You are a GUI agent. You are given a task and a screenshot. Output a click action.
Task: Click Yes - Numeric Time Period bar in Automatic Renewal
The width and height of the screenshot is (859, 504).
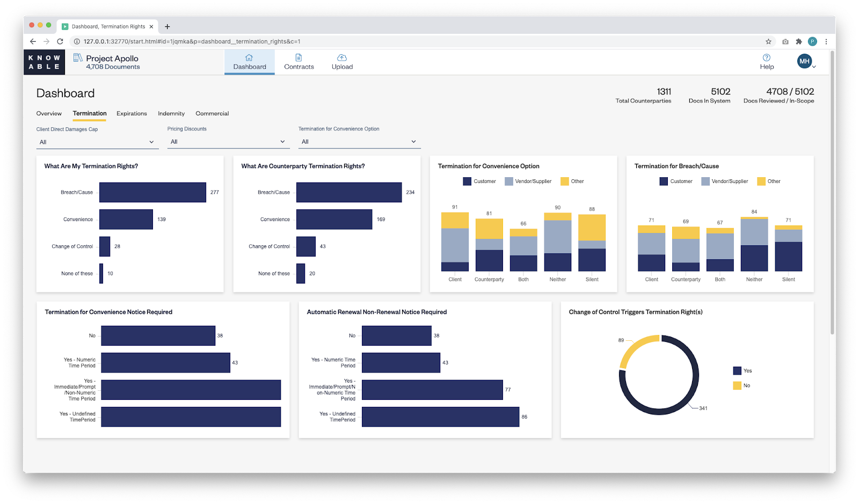pyautogui.click(x=401, y=363)
